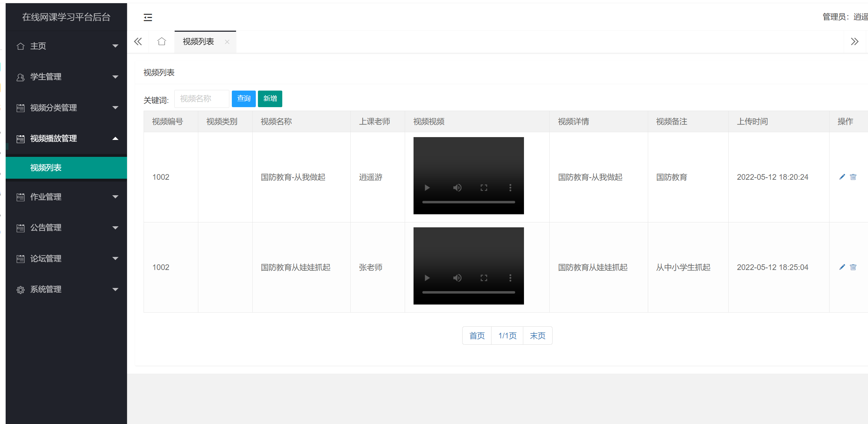Edit the 国防教育-从我做起 video entry

[842, 177]
